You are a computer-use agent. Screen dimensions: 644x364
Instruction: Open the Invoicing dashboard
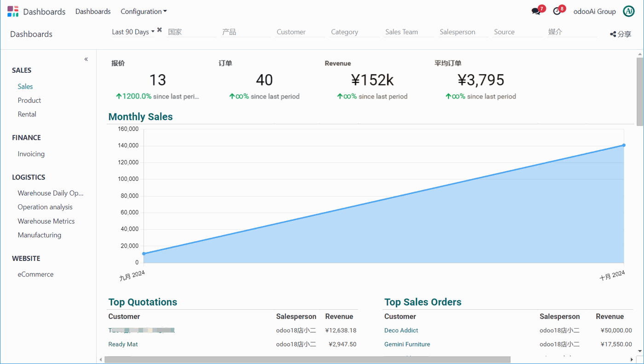click(31, 154)
